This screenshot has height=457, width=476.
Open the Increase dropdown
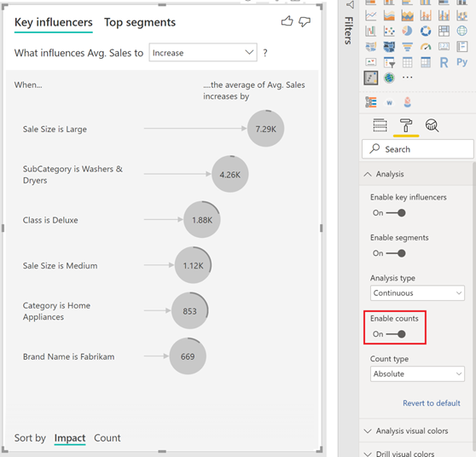pos(203,53)
